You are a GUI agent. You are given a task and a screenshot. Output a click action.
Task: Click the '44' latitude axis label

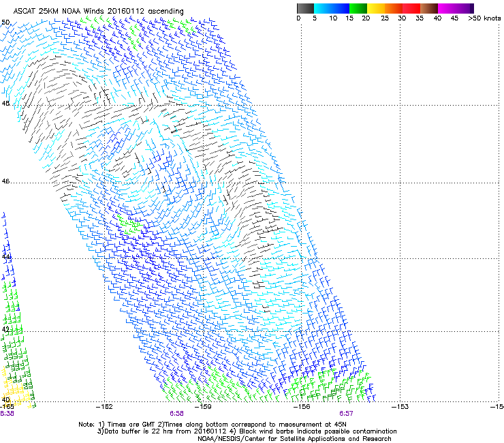(x=5, y=256)
